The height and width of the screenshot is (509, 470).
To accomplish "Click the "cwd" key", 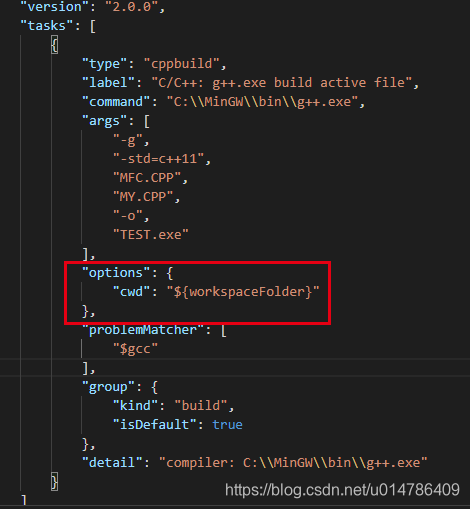I will [132, 292].
